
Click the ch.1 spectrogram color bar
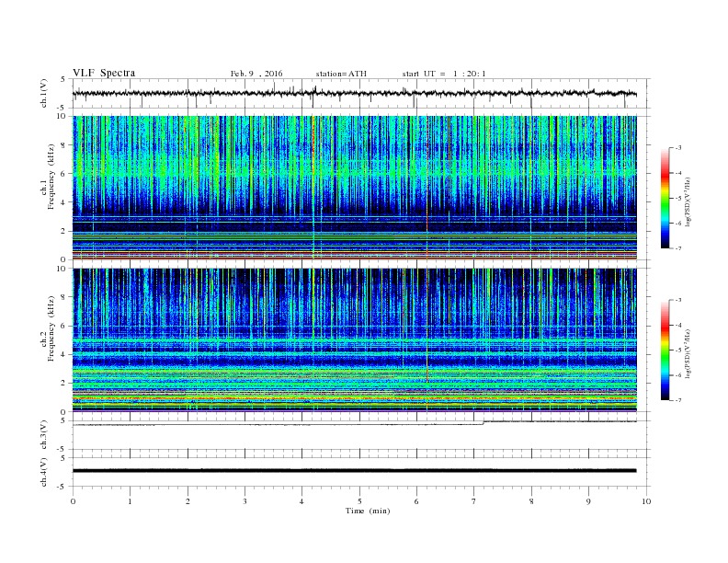(x=665, y=198)
